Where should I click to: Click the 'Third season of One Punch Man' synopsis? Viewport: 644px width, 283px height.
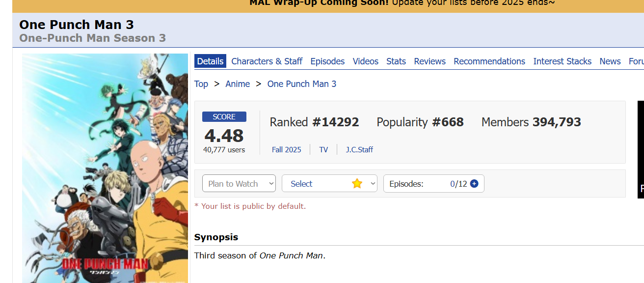tap(260, 255)
